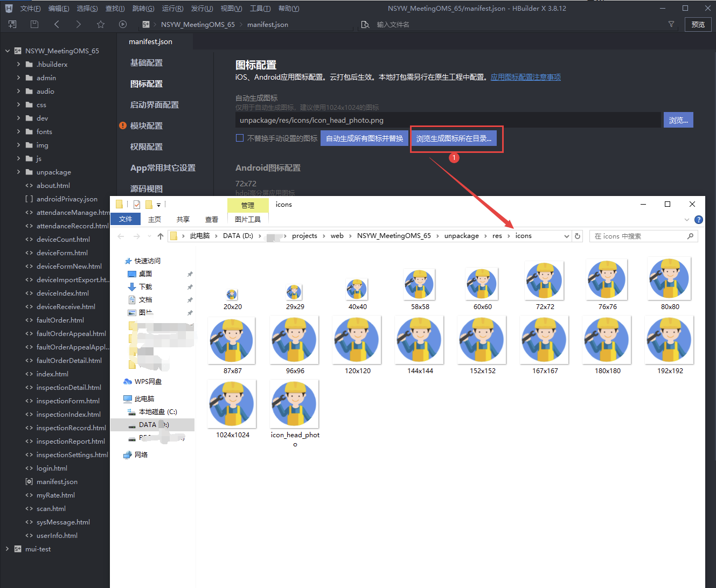This screenshot has width=716, height=588.
Task: Expand the .hbuilderx folder
Action: coord(19,64)
